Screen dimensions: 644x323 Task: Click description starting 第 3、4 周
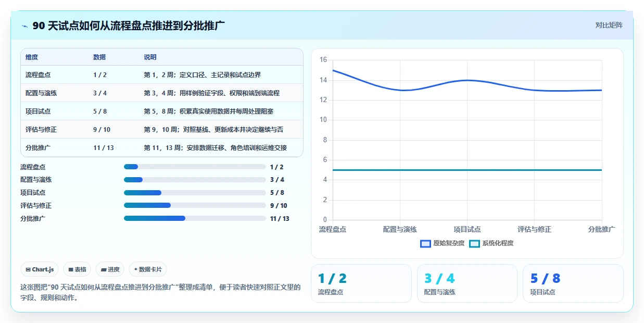coord(211,93)
